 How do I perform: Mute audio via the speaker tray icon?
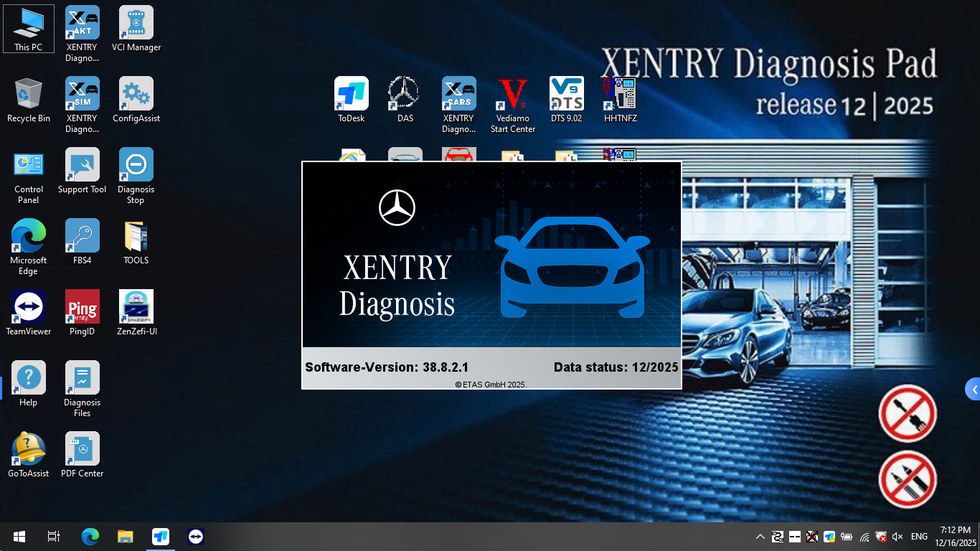(897, 536)
